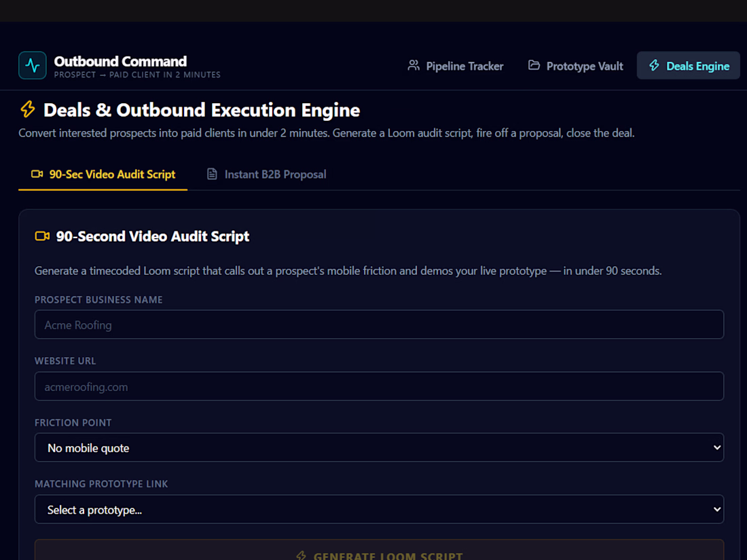Viewport: 747px width, 560px height.
Task: Switch to the 90-Sec Video Audit Script tab
Action: pos(103,174)
